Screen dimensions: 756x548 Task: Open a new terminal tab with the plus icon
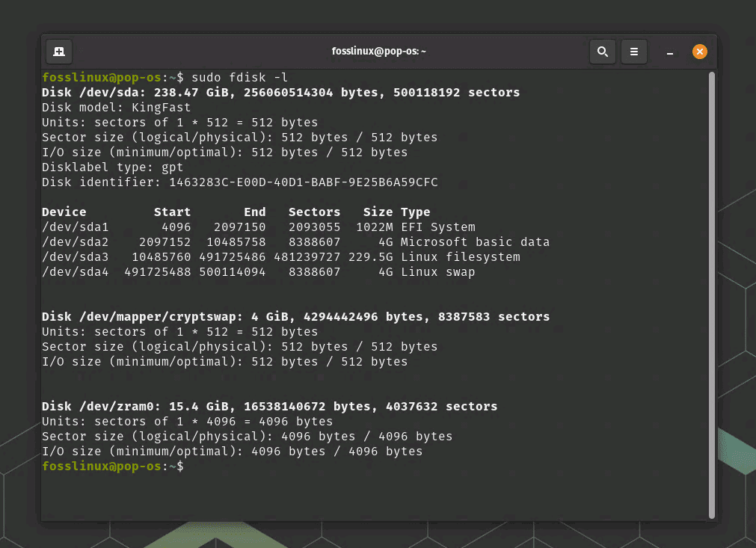(x=59, y=52)
